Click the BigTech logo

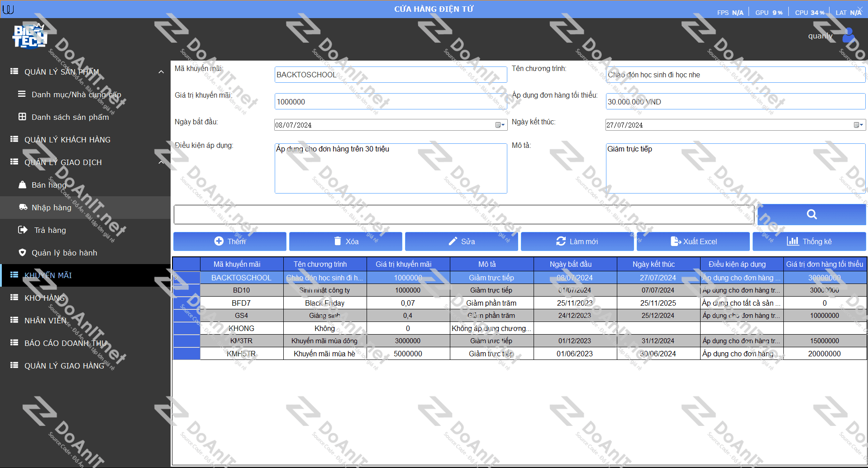[x=30, y=36]
